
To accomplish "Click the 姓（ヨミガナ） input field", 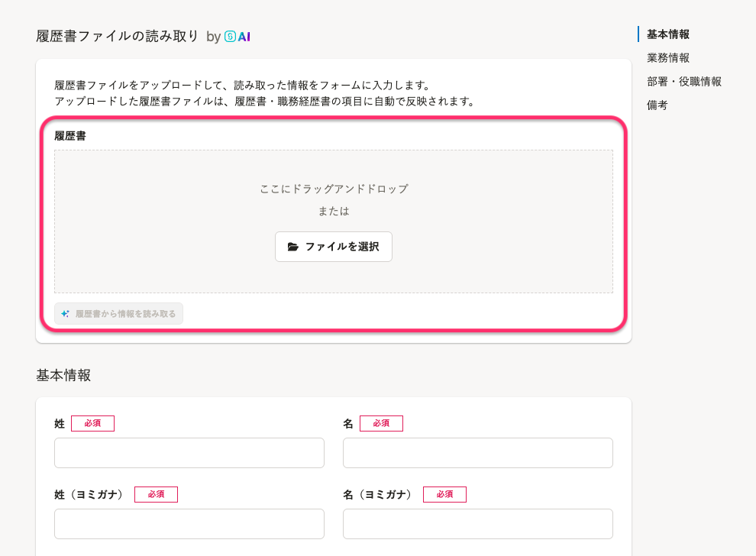I will [189, 524].
